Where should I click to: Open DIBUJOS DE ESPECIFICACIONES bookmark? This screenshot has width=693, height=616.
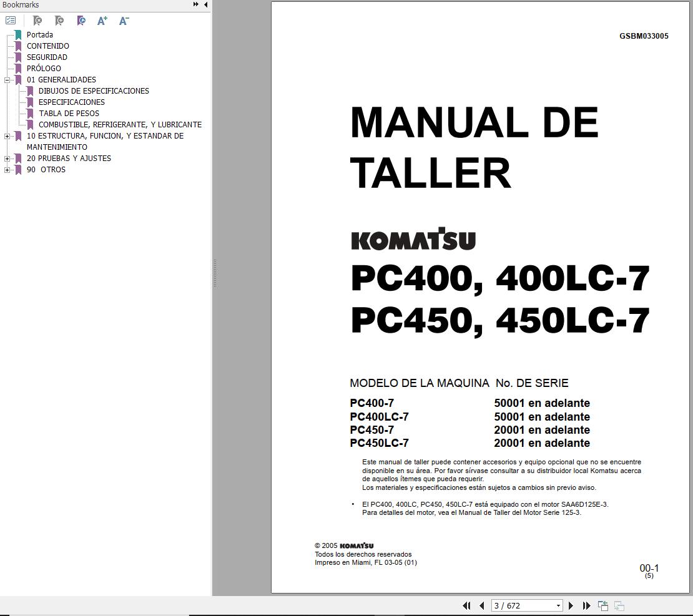point(94,91)
